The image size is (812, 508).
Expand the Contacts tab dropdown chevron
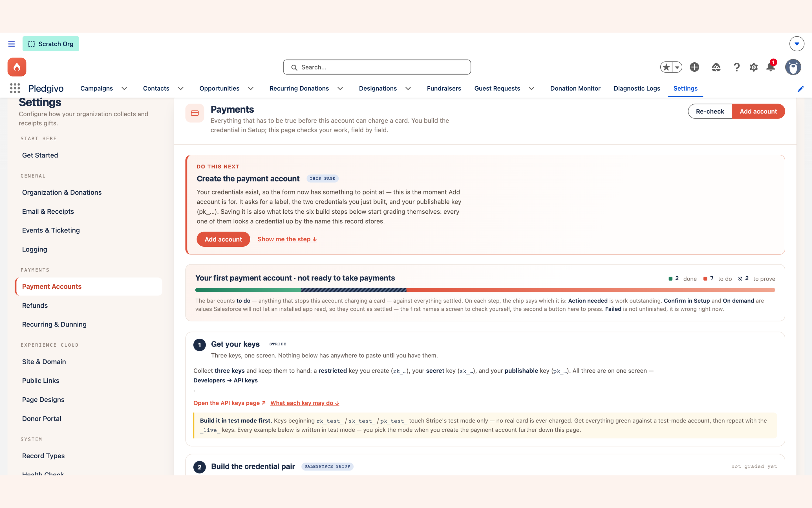pyautogui.click(x=180, y=88)
